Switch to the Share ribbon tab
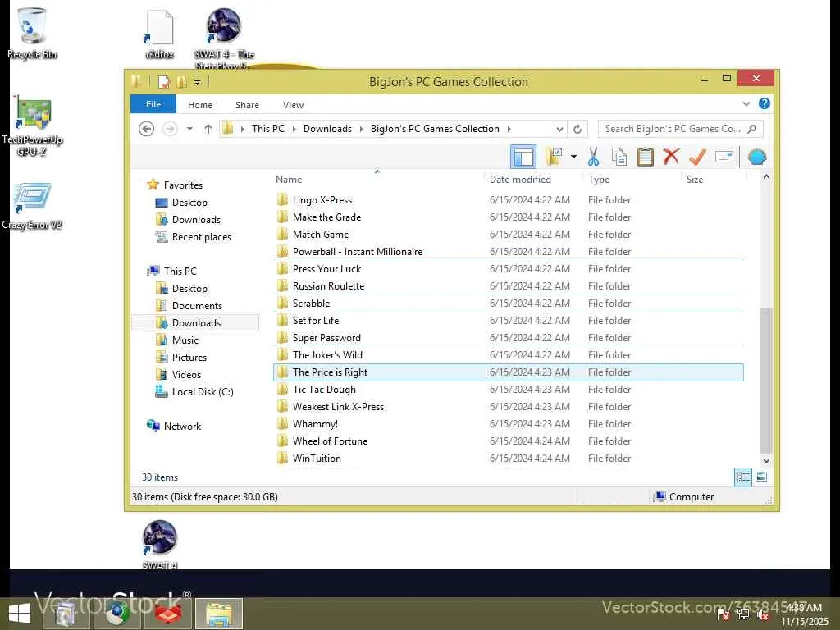 click(247, 105)
